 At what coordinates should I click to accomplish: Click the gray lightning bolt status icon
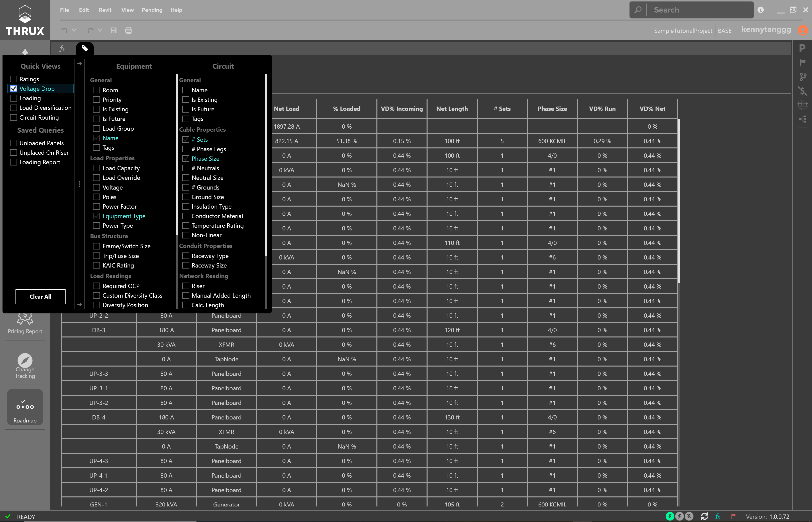coord(679,516)
